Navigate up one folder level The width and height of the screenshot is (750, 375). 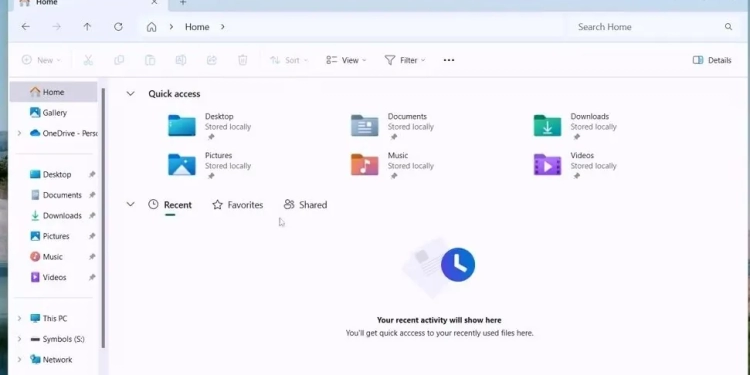(87, 27)
